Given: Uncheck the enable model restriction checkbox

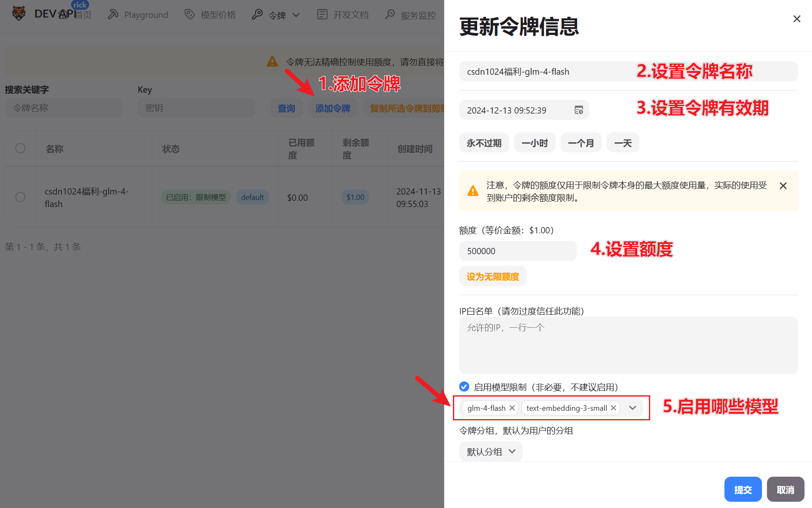Looking at the screenshot, I should point(464,387).
